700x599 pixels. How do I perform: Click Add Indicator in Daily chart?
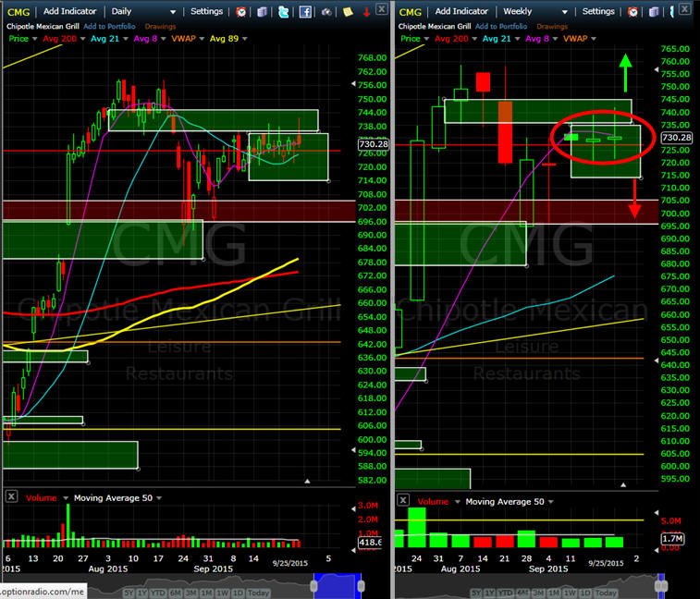click(69, 12)
